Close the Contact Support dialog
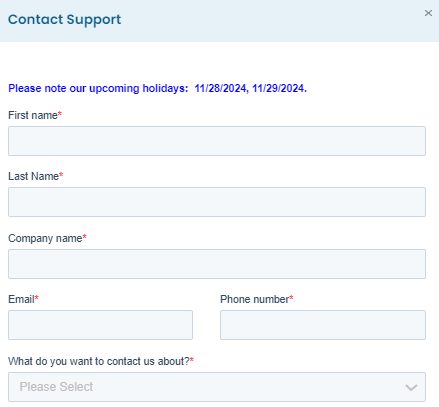 (428, 13)
